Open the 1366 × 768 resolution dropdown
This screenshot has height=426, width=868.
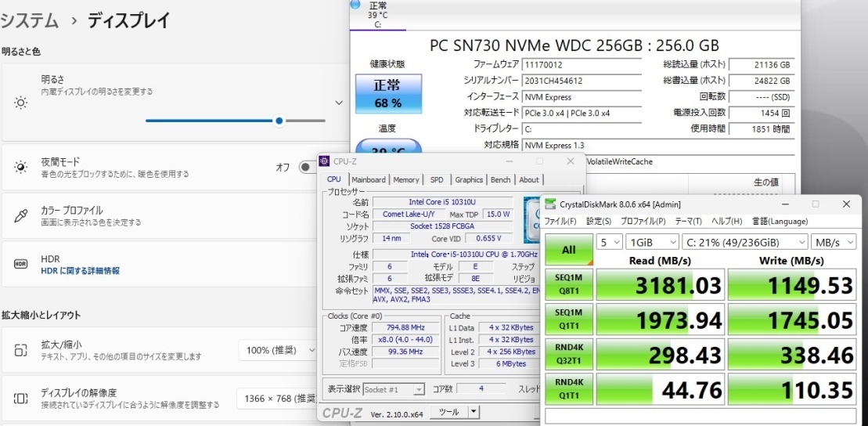pyautogui.click(x=277, y=399)
